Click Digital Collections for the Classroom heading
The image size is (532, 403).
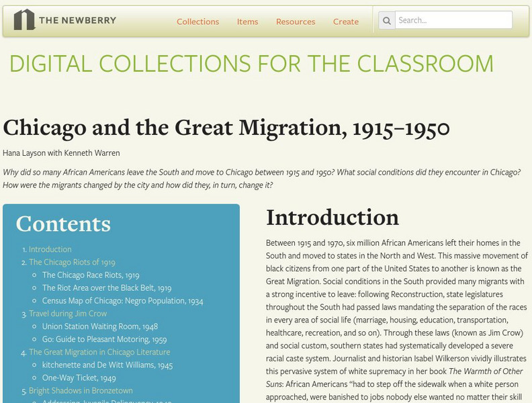(251, 63)
